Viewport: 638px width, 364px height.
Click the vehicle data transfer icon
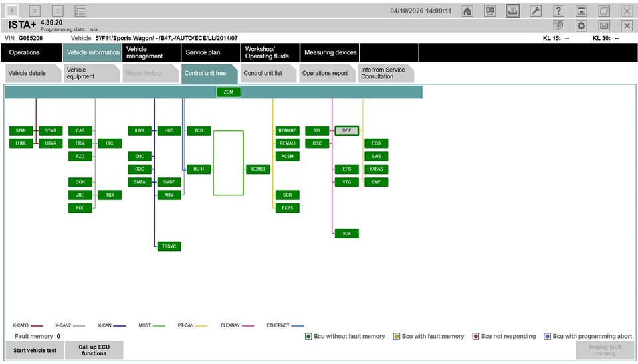click(x=490, y=11)
